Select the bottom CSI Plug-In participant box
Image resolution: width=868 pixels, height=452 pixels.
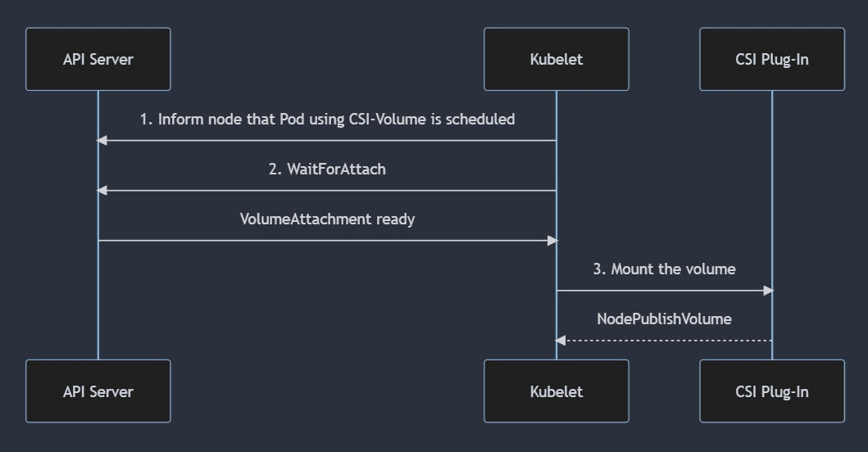772,391
